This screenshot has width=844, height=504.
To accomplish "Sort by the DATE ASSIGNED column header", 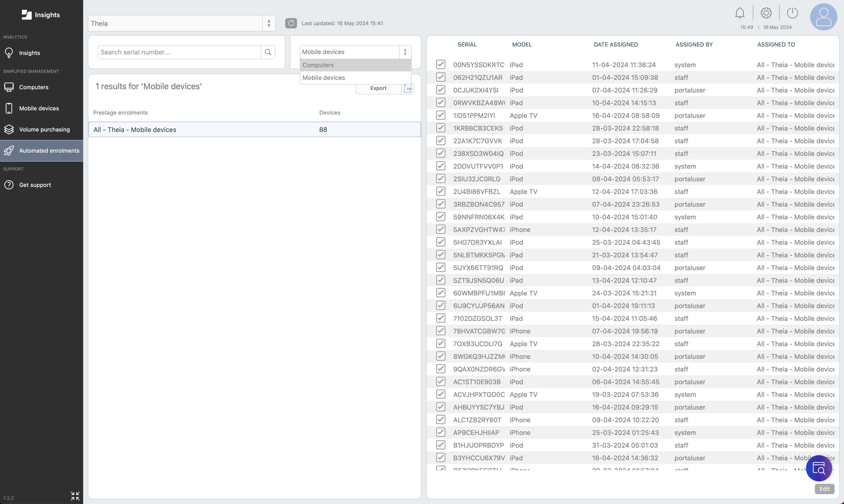I will click(616, 44).
